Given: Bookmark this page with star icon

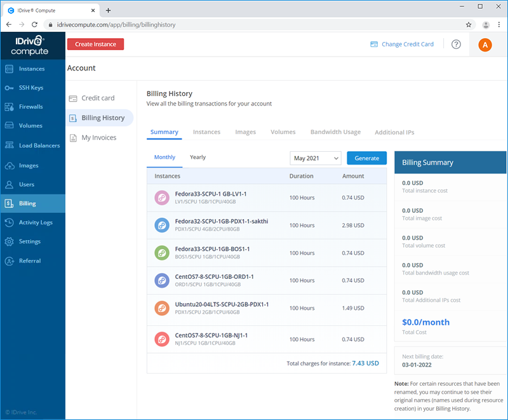Looking at the screenshot, I should [x=469, y=25].
